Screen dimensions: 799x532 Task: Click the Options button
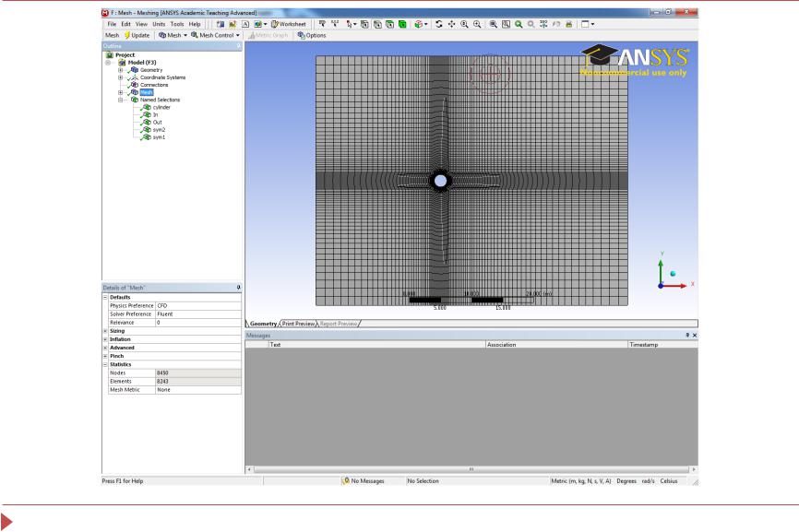click(312, 35)
